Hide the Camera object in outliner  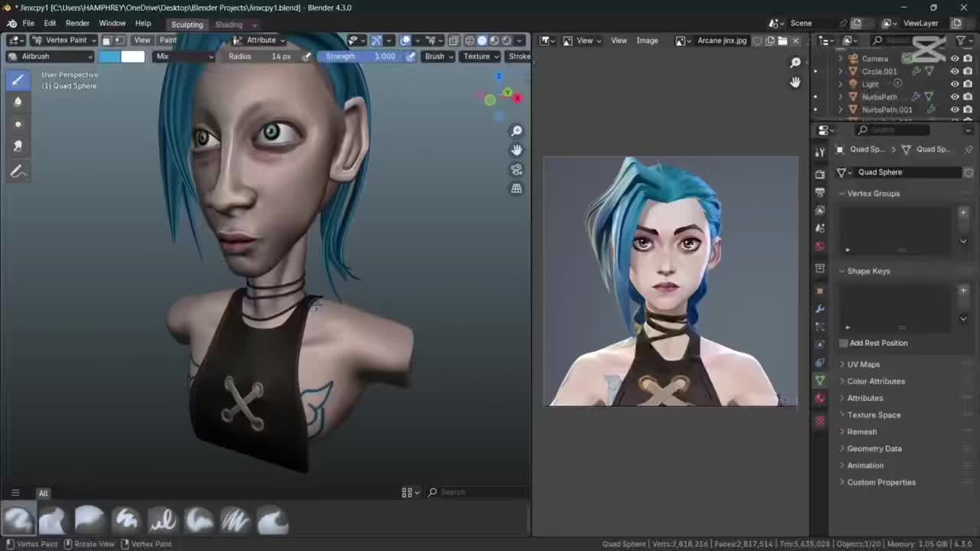pos(954,59)
